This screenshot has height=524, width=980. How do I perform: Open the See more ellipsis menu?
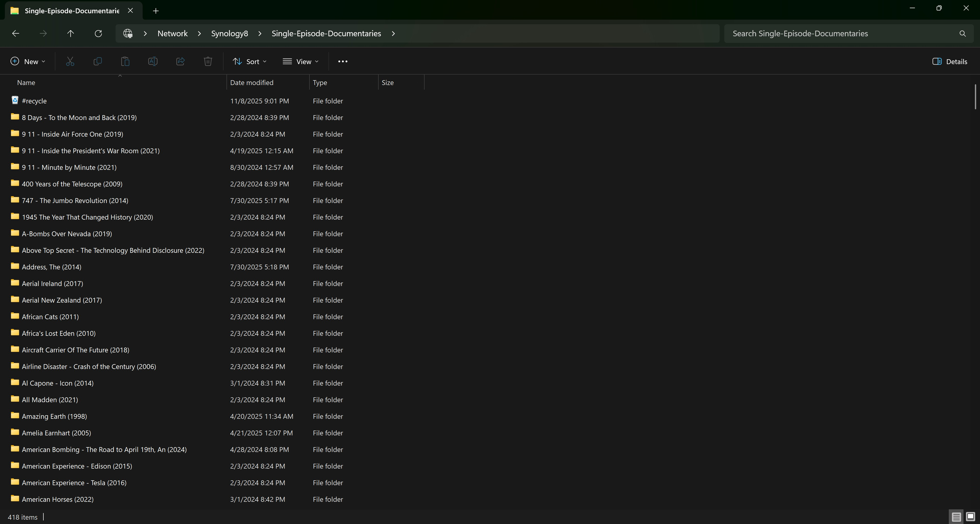pos(342,61)
